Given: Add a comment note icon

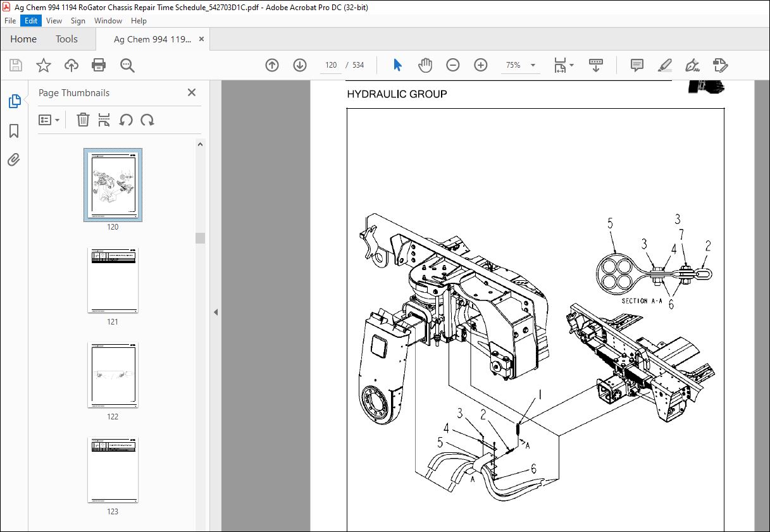Looking at the screenshot, I should (637, 65).
